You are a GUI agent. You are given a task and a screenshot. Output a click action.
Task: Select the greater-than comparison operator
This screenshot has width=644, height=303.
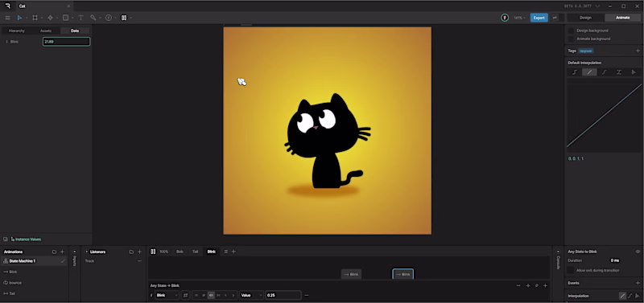coord(233,295)
